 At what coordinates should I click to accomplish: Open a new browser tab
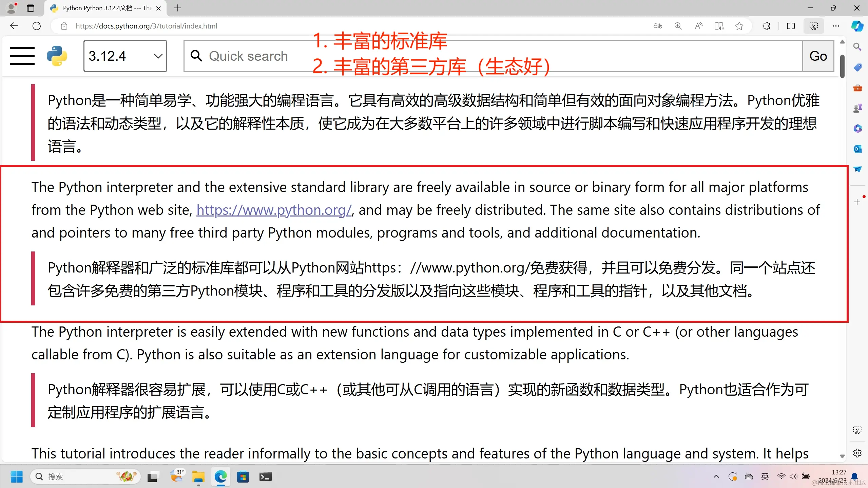pyautogui.click(x=177, y=8)
